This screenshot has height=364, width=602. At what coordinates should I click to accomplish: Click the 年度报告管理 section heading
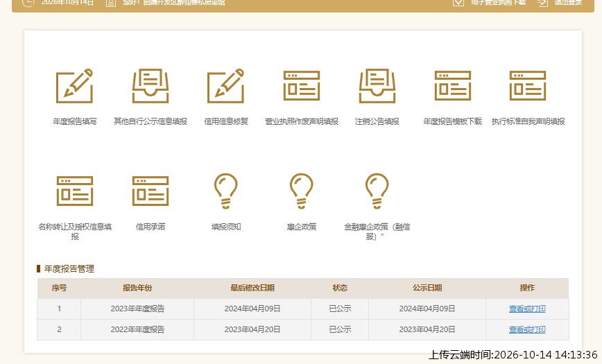[69, 269]
